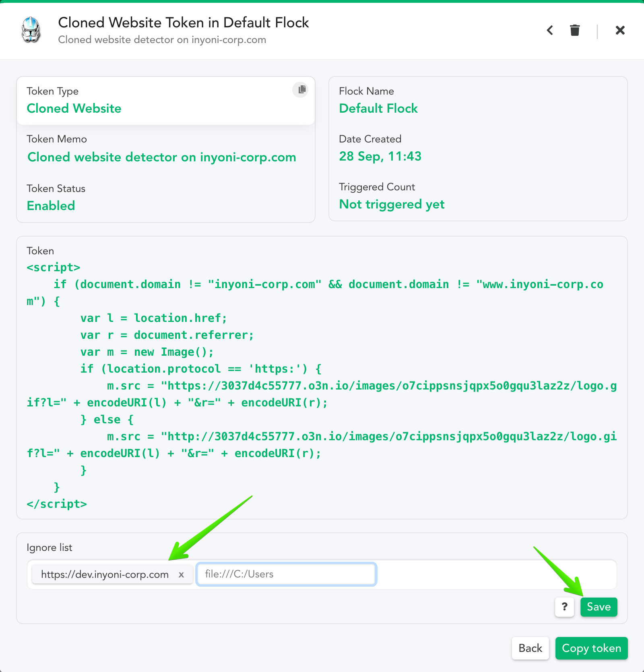Remove https://dev.inyoni-corp.com from ignore list
The image size is (644, 672).
point(182,575)
